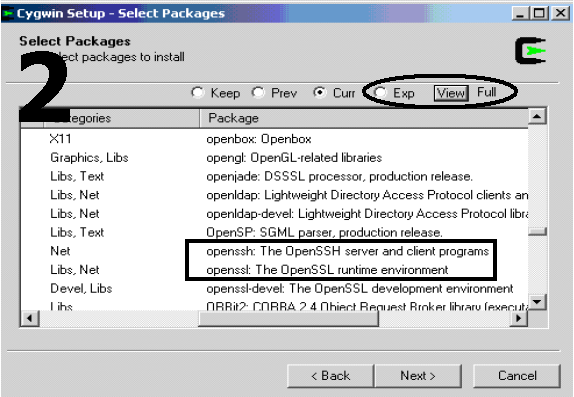
Task: Select the Prev radio button
Action: pyautogui.click(x=258, y=92)
